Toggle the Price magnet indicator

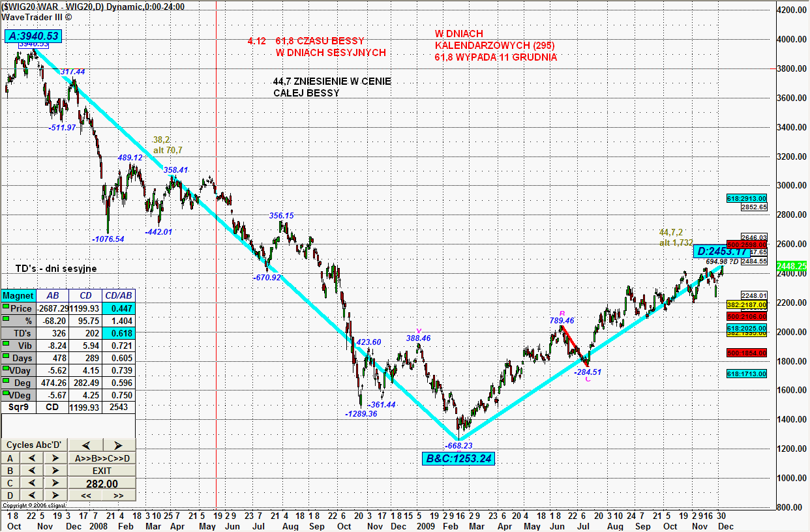[x=7, y=308]
